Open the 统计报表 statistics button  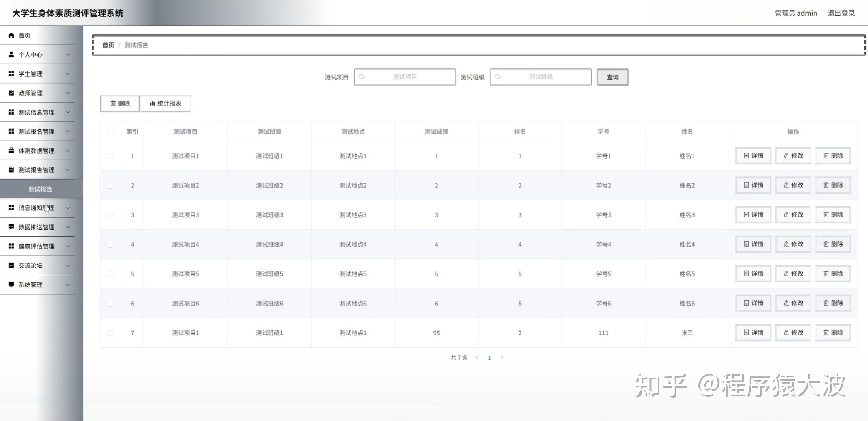[165, 103]
